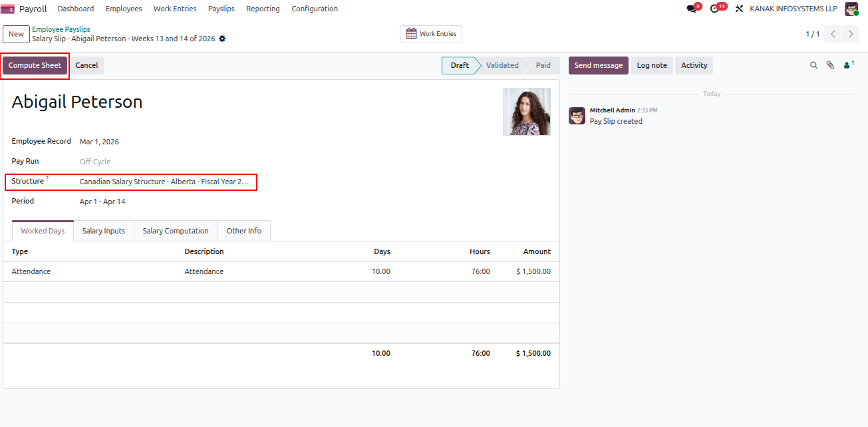This screenshot has width=868, height=427.
Task: Click the Period start date Apr 1
Action: tap(88, 202)
